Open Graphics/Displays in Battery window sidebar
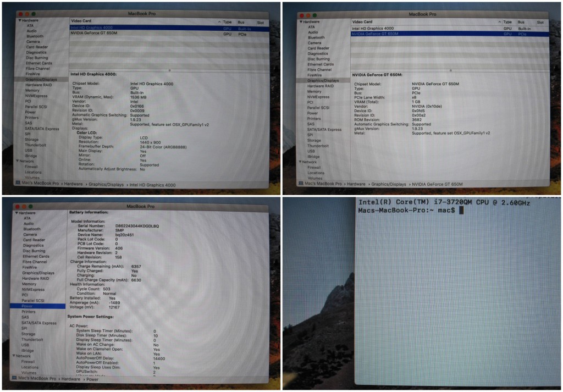Viewport: 563px width, 392px height. [38, 273]
